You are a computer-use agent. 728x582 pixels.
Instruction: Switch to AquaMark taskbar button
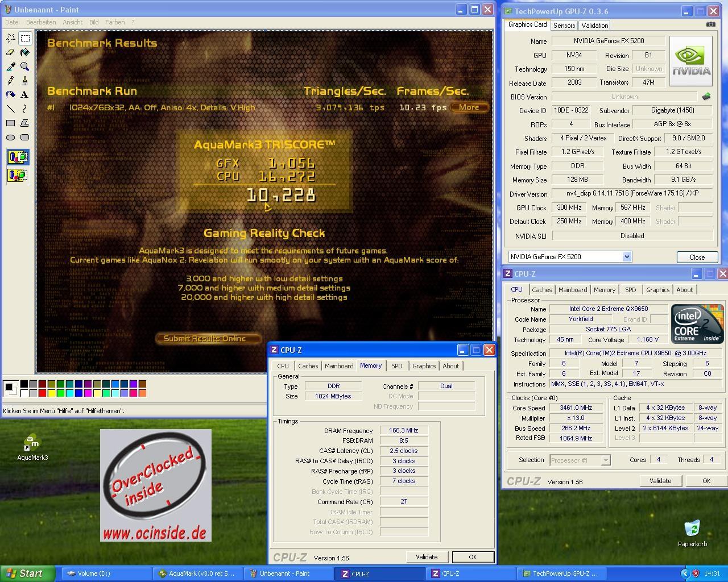pos(197,573)
